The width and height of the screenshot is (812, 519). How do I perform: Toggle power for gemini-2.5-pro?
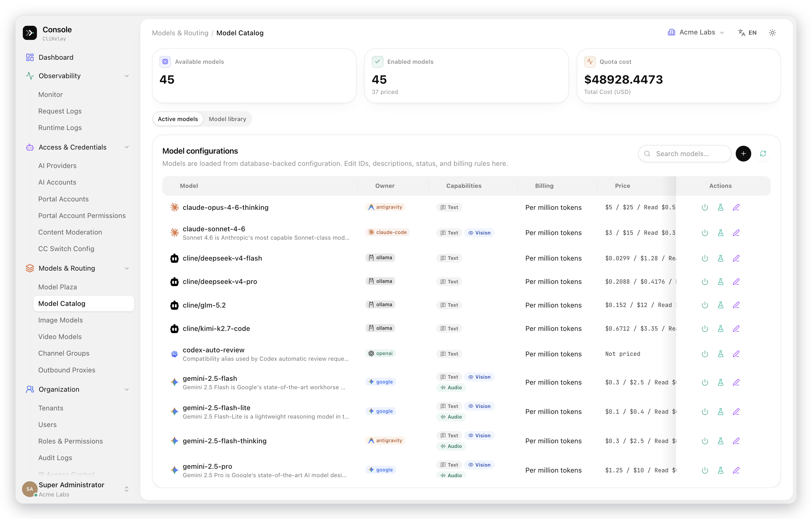pyautogui.click(x=705, y=470)
